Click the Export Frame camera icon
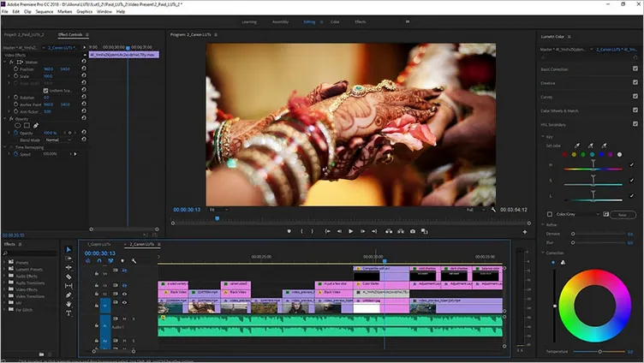The height and width of the screenshot is (363, 644). coord(413,231)
